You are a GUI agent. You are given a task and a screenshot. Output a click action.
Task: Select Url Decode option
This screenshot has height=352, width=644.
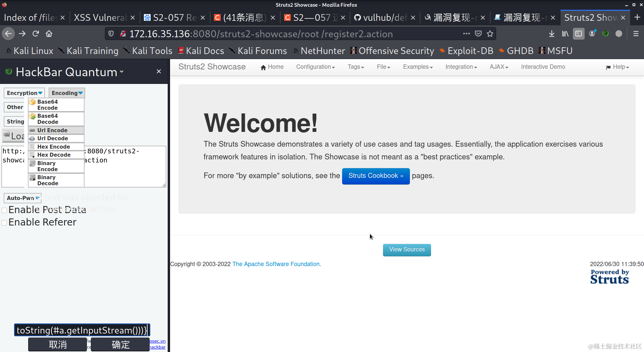pyautogui.click(x=56, y=138)
